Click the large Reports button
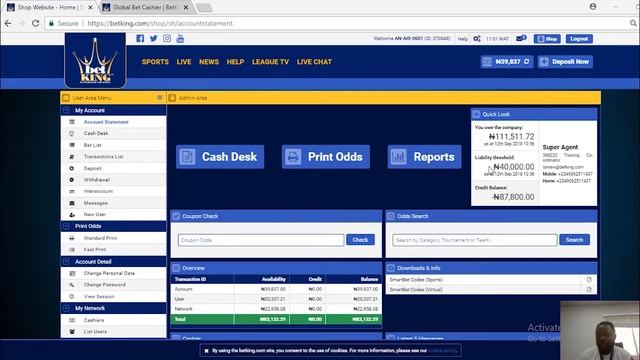Viewport: 640px width, 360px height. [x=424, y=157]
